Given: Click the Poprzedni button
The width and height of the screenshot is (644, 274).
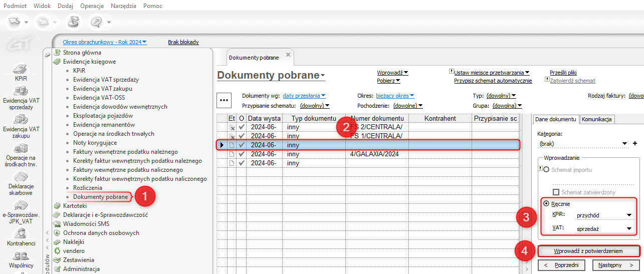Looking at the screenshot, I should point(562,264).
